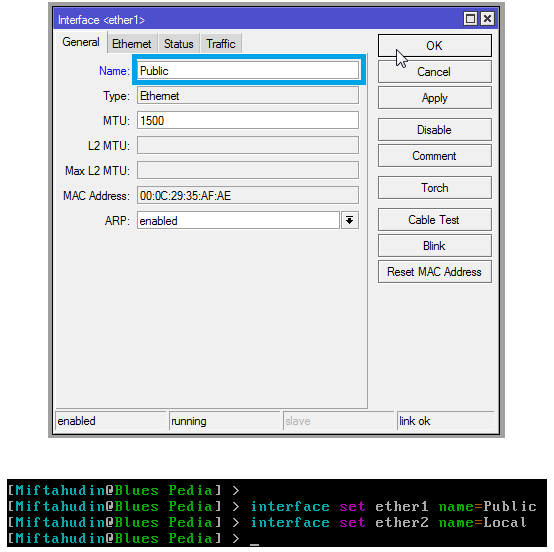Open the ARP dropdown arrow
Viewport: 554px width, 552px height.
(x=350, y=221)
